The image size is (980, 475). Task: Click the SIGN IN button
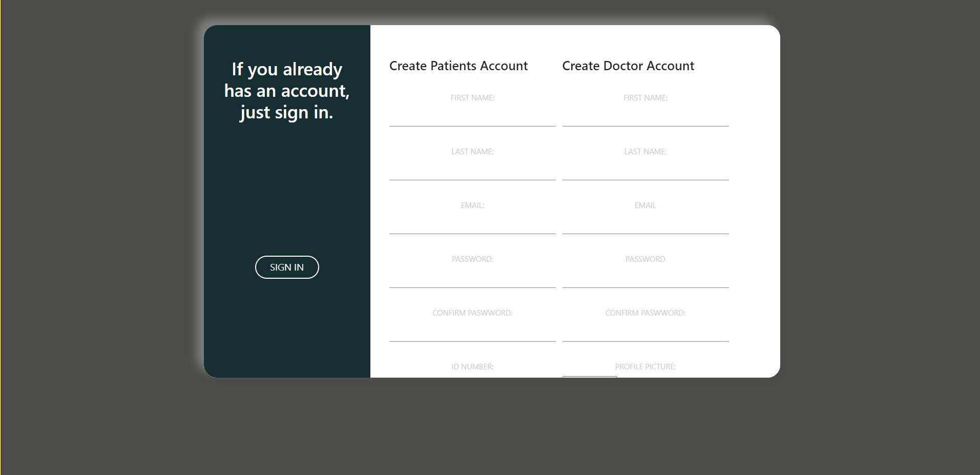(x=287, y=267)
